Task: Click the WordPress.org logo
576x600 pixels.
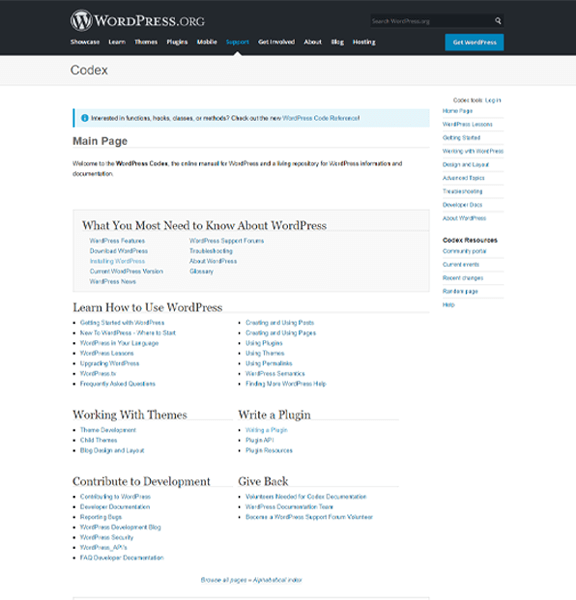Action: (x=137, y=20)
